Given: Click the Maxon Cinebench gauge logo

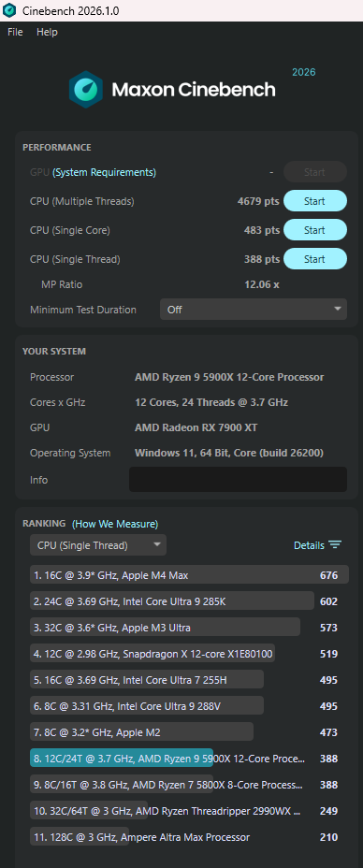Looking at the screenshot, I should tap(86, 89).
